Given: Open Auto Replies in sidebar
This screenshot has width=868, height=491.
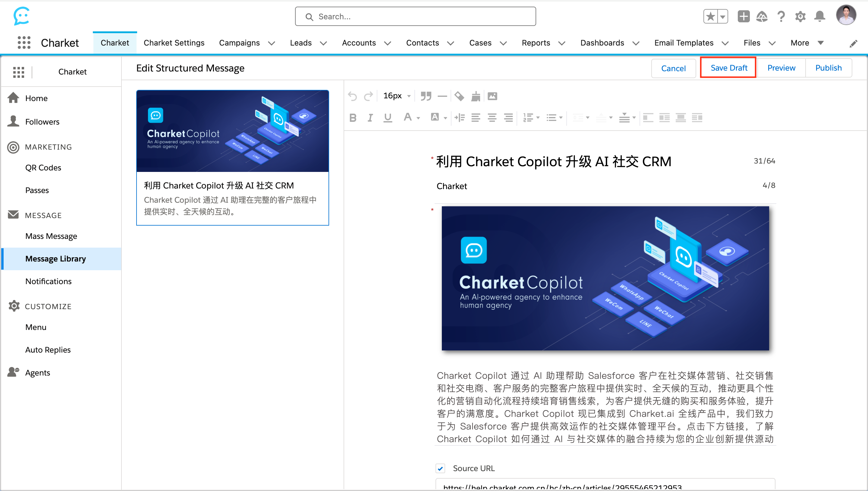Looking at the screenshot, I should (x=48, y=350).
